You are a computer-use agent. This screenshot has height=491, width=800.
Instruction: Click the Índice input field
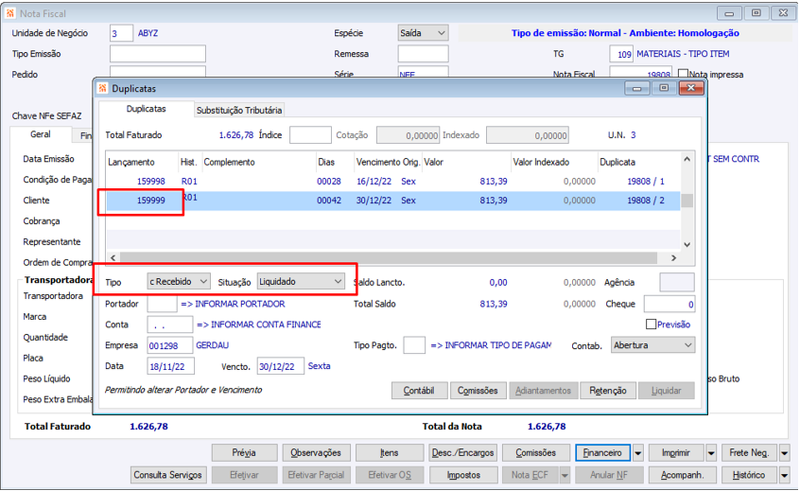(x=310, y=135)
